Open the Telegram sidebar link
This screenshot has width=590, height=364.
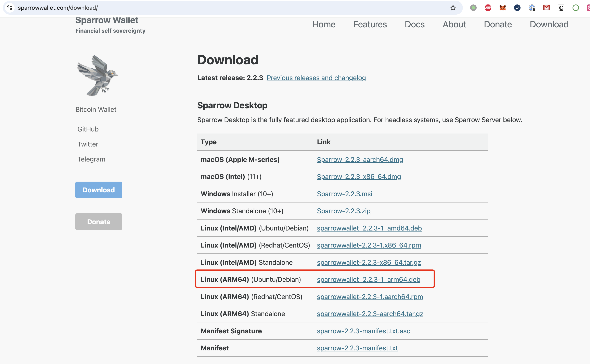pos(91,159)
